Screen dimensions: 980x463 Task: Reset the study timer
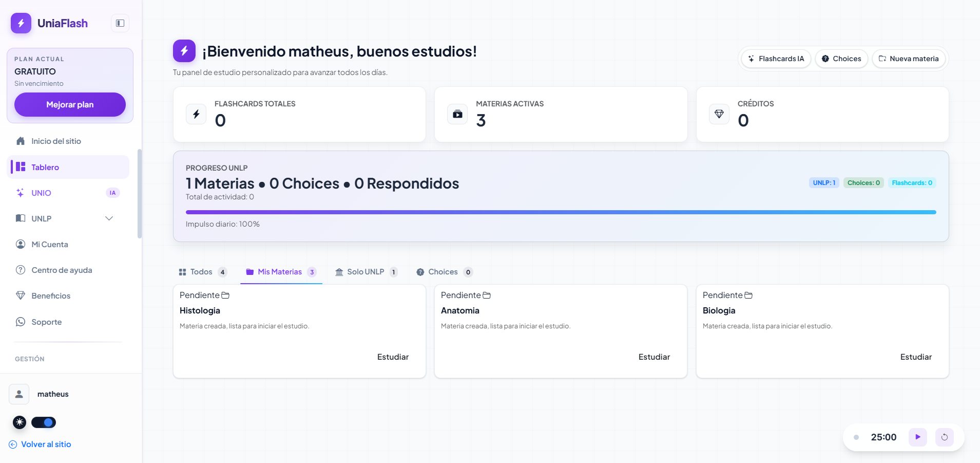coord(945,437)
